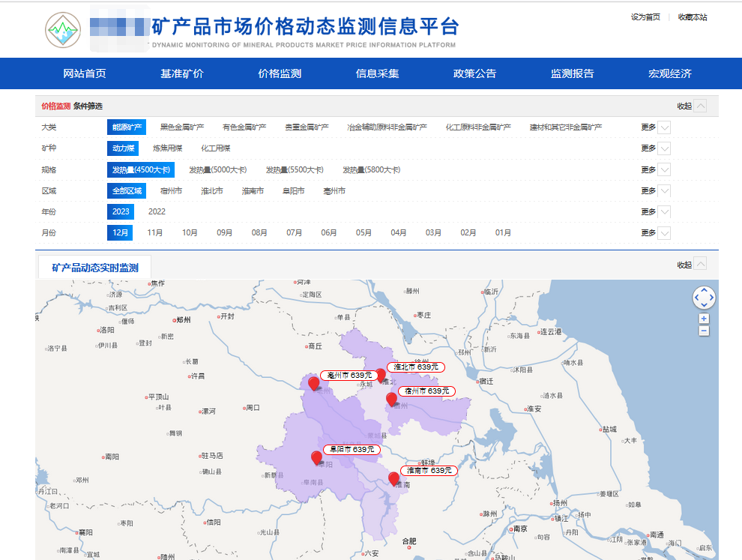This screenshot has width=742, height=560.
Task: Click the 淮南市 639元 map marker pin
Action: 393,479
